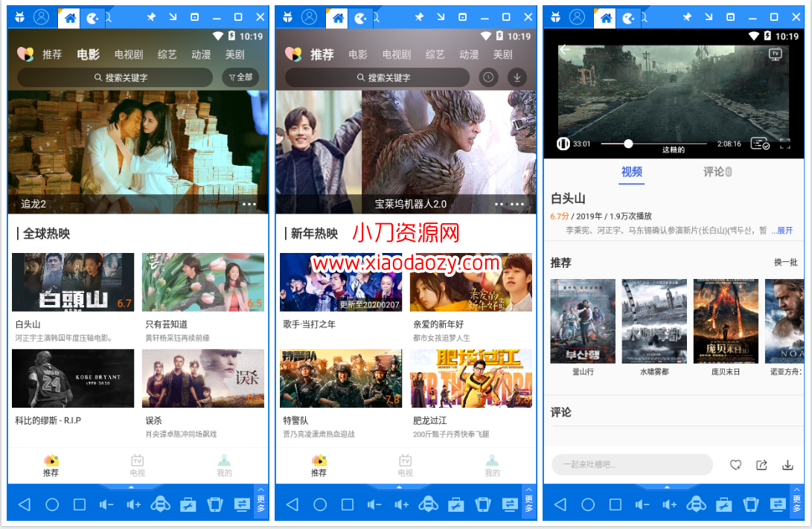Image resolution: width=812 pixels, height=529 pixels.
Task: Select the 视频 tab in player window
Action: [632, 172]
